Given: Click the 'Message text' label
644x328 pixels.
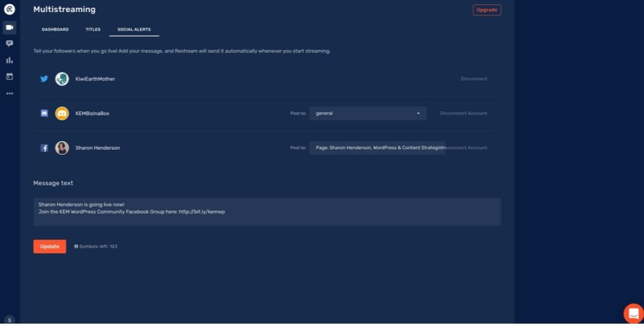Looking at the screenshot, I should (x=53, y=183).
